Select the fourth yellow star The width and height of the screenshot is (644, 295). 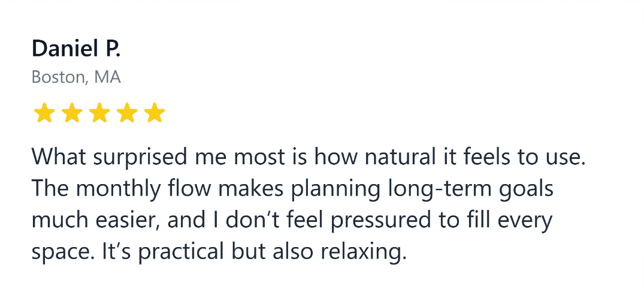[x=127, y=113]
